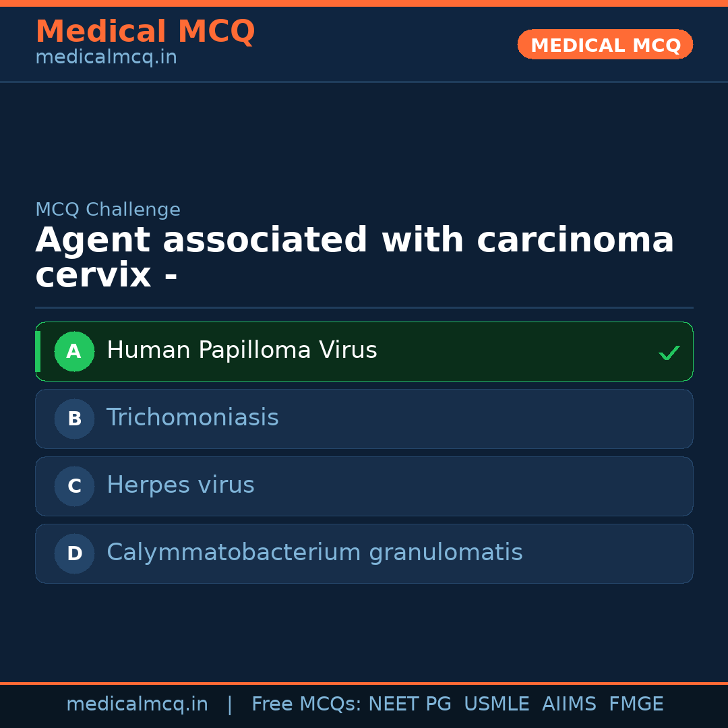Choose the Human Papilloma Virus answer text
Screen dimensions: 728x728
click(241, 351)
